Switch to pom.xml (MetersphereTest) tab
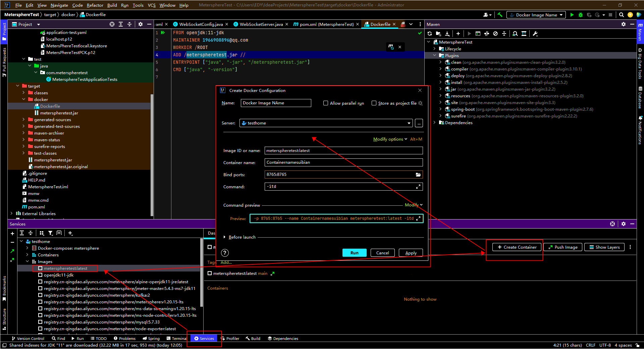This screenshot has height=349, width=644. click(326, 24)
